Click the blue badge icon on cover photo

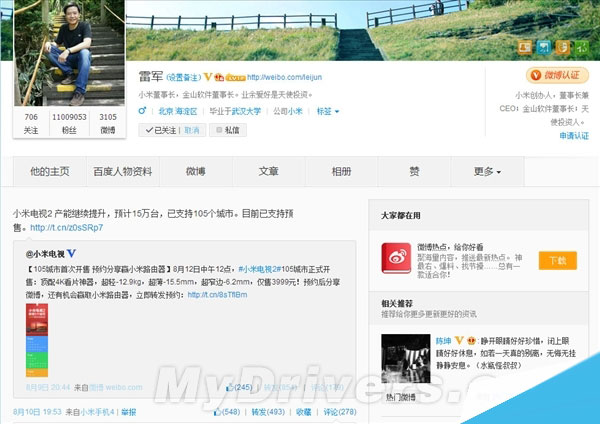coord(543,47)
